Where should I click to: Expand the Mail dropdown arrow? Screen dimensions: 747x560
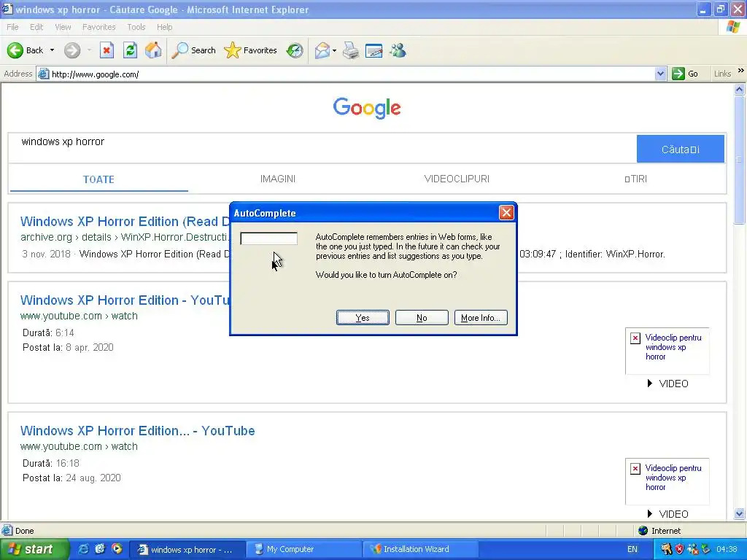(x=334, y=50)
